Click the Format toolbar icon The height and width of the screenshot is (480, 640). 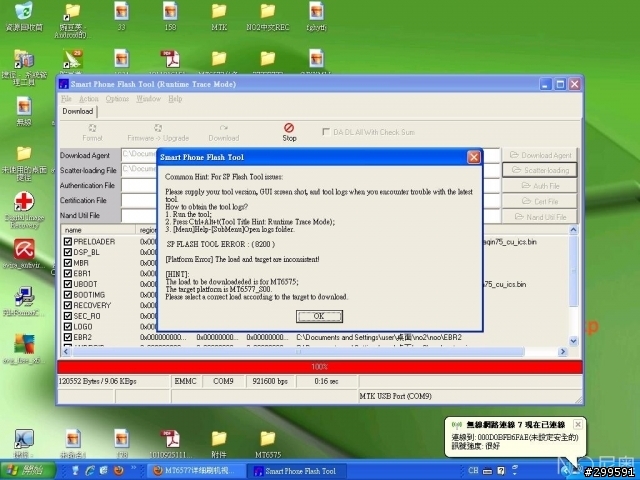click(x=92, y=128)
